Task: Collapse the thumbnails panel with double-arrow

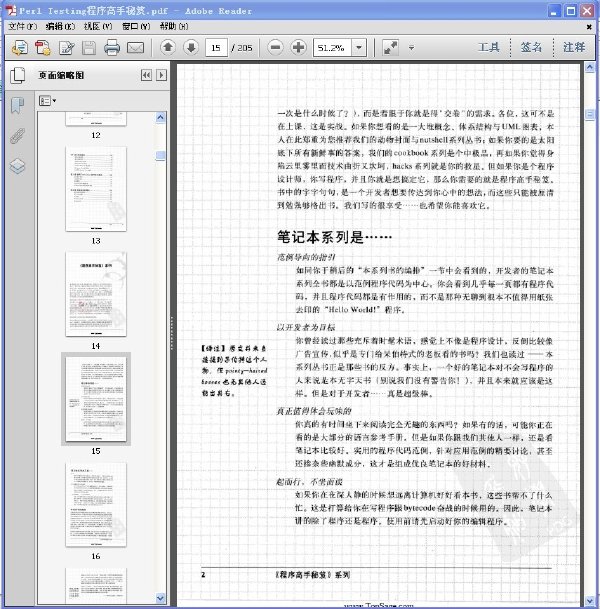Action: tap(146, 75)
